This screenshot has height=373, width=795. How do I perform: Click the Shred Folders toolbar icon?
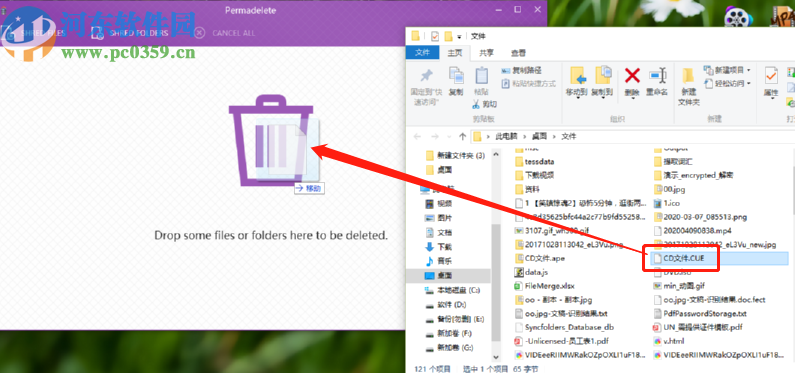pyautogui.click(x=98, y=33)
